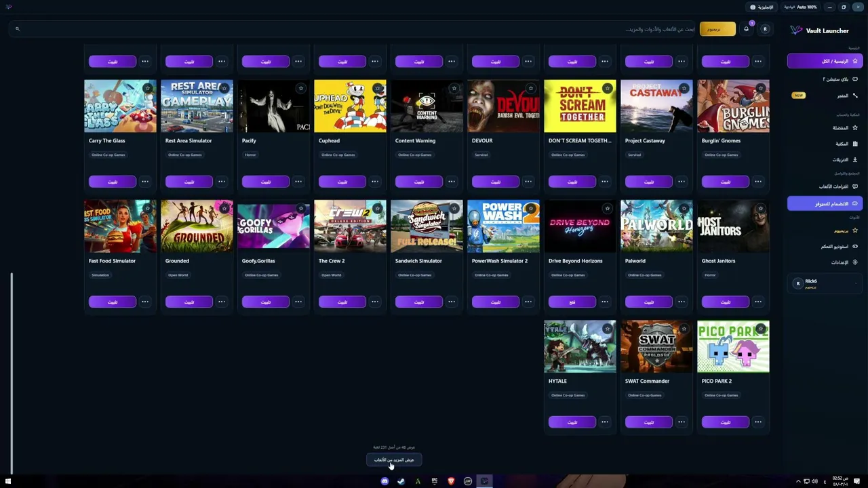
Task: Click the Windows Start button
Action: (8, 481)
